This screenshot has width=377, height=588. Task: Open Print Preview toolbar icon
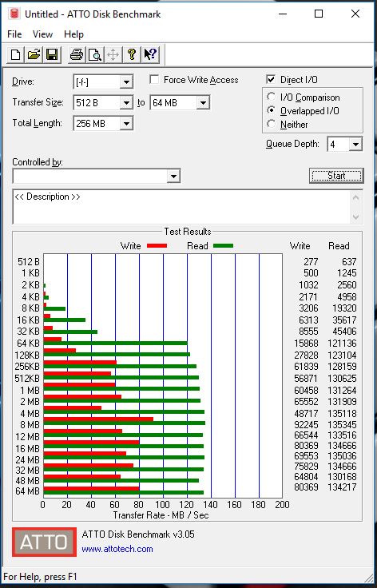[94, 55]
